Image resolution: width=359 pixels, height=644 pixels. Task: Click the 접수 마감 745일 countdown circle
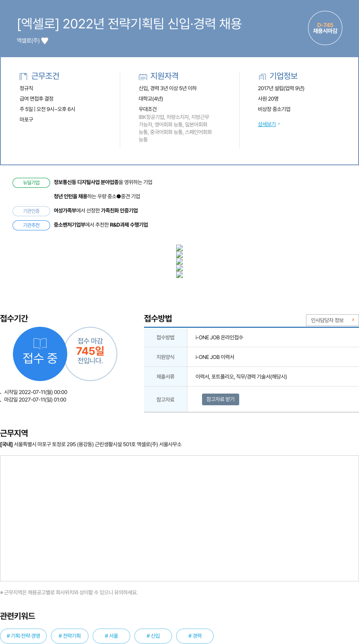pos(90,354)
